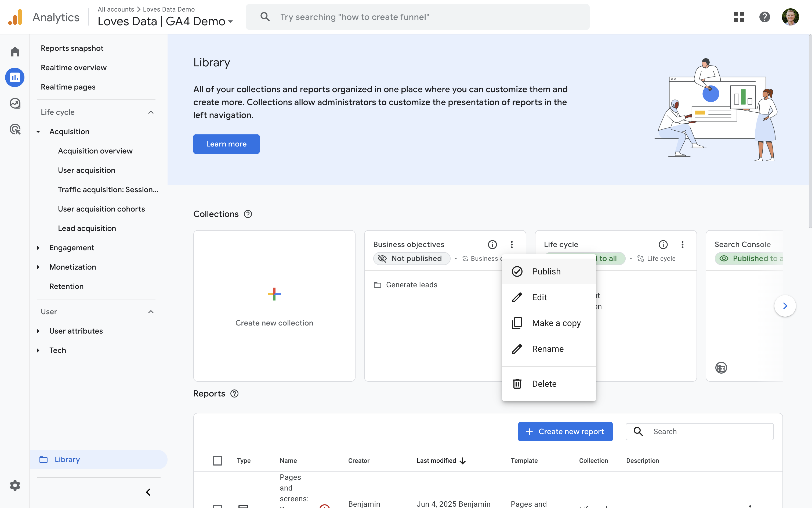Choose Publish from the context menu
Image resolution: width=812 pixels, height=508 pixels.
[549, 271]
